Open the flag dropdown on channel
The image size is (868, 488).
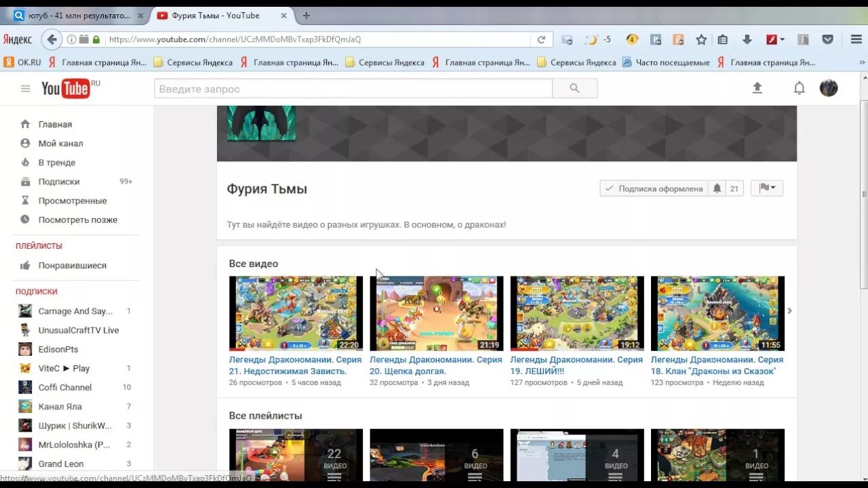click(767, 188)
